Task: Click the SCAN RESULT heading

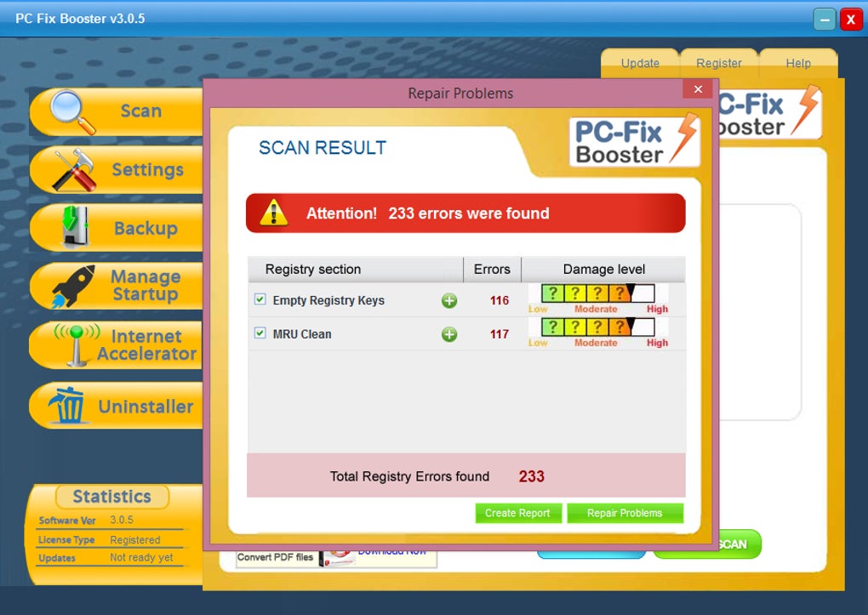Action: point(323,148)
